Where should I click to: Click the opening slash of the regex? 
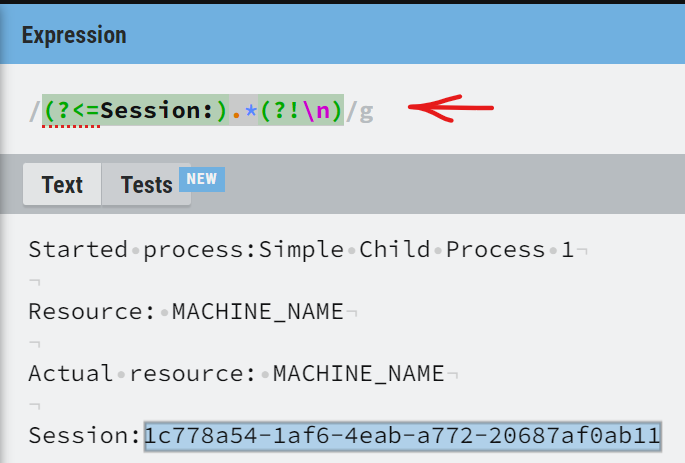click(35, 111)
